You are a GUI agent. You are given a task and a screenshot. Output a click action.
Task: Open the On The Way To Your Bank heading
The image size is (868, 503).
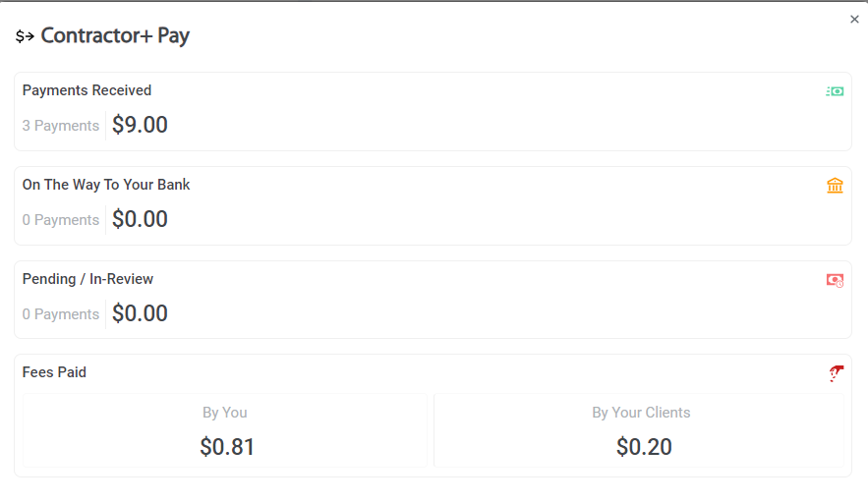pos(106,185)
